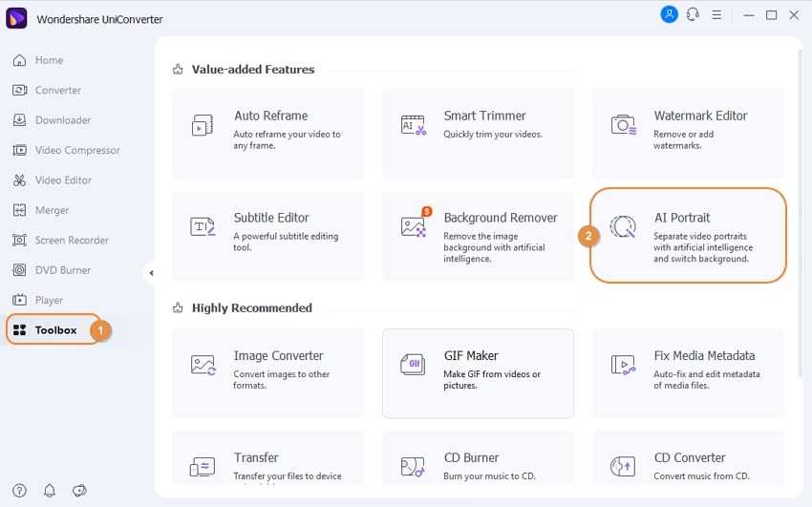Viewport: 812px width, 507px height.
Task: Click the feedback icon in bottom-left corner
Action: tap(79, 490)
